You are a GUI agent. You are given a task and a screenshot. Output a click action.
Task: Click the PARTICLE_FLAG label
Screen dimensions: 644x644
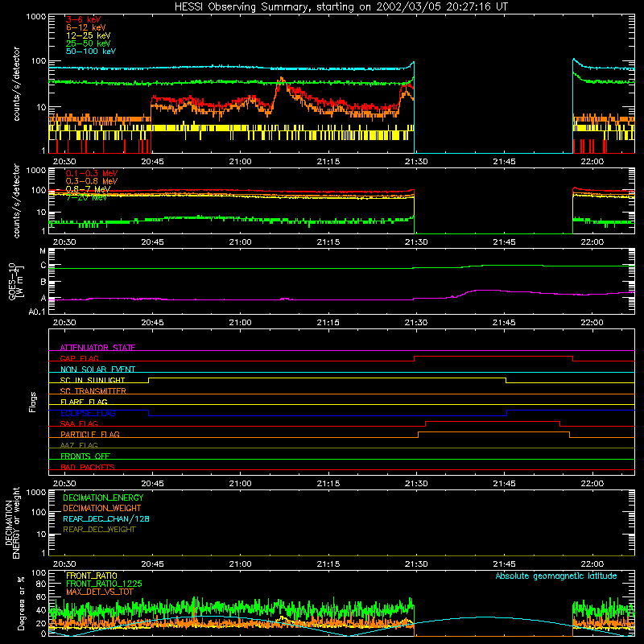[90, 434]
